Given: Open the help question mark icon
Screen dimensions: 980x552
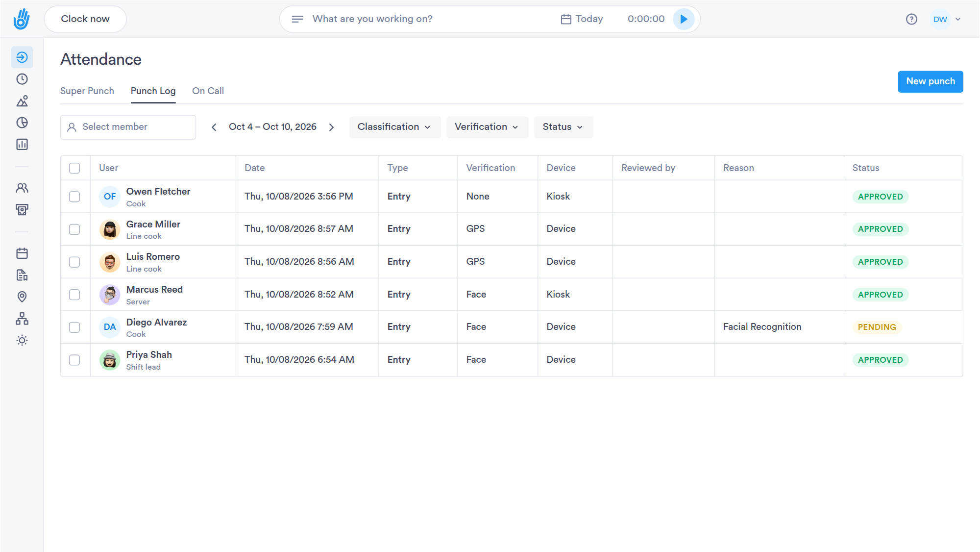Looking at the screenshot, I should 911,19.
